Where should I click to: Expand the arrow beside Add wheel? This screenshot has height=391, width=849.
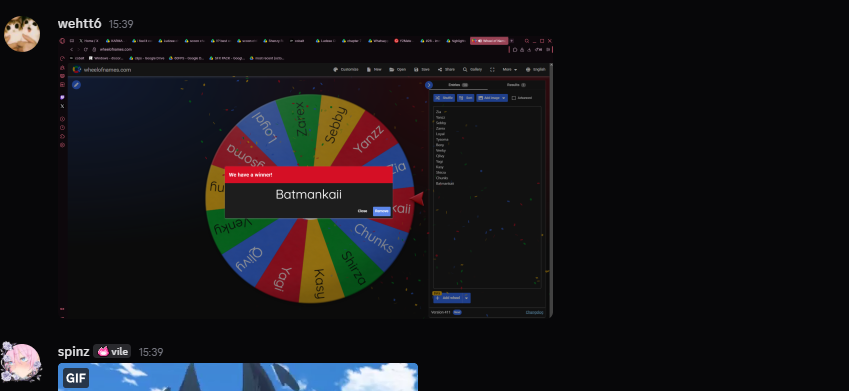point(466,298)
